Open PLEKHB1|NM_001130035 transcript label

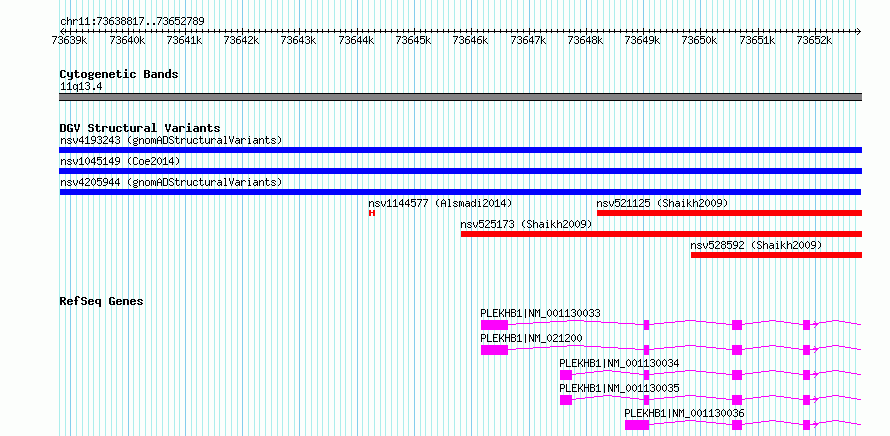pos(619,388)
